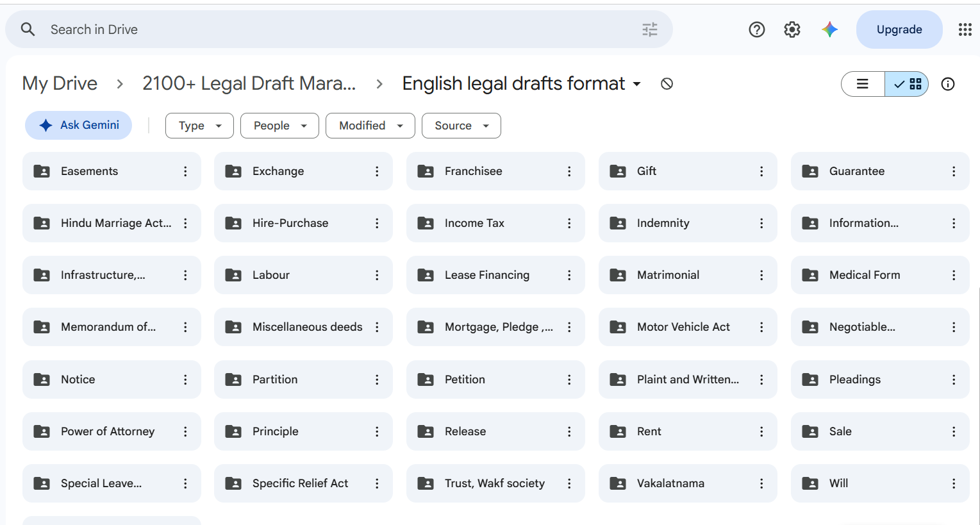Open English legal drafts format folder menu

[521, 83]
